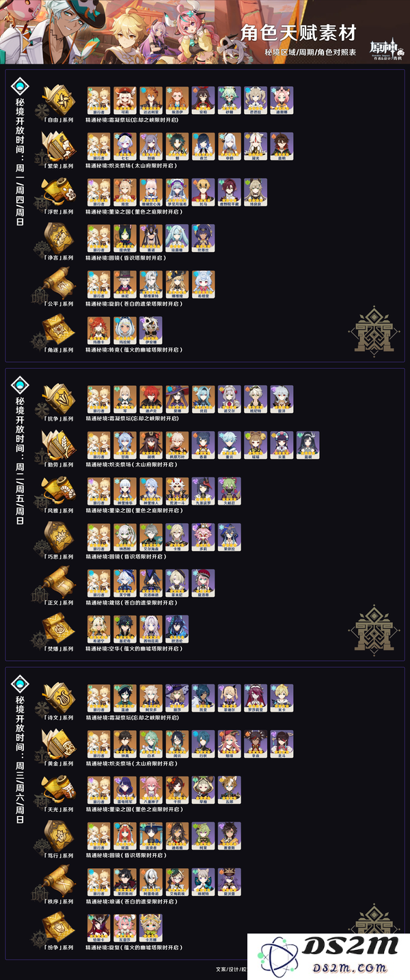Image resolution: width=410 pixels, height=980 pixels.
Task: Click the 八重神子 portrait in 天光 row
Action: [151, 790]
